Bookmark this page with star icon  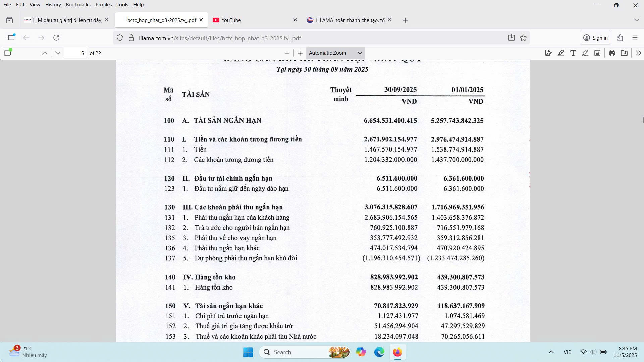click(x=523, y=38)
